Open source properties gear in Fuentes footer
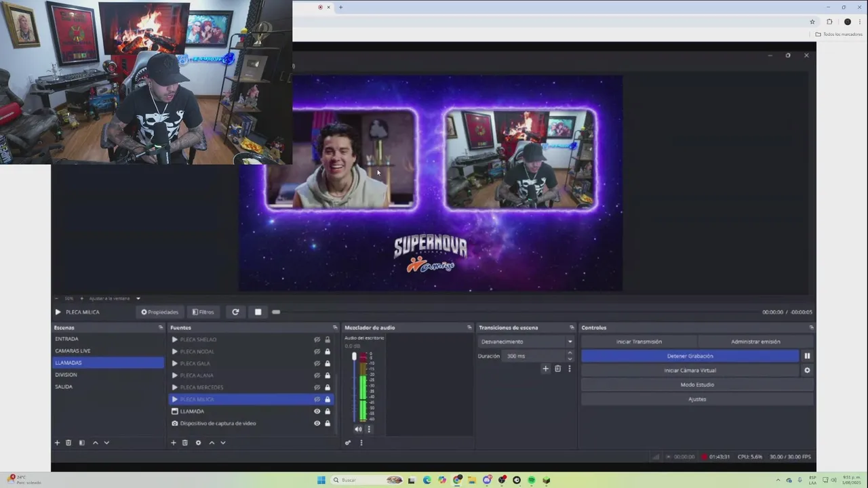The height and width of the screenshot is (488, 868). [198, 443]
